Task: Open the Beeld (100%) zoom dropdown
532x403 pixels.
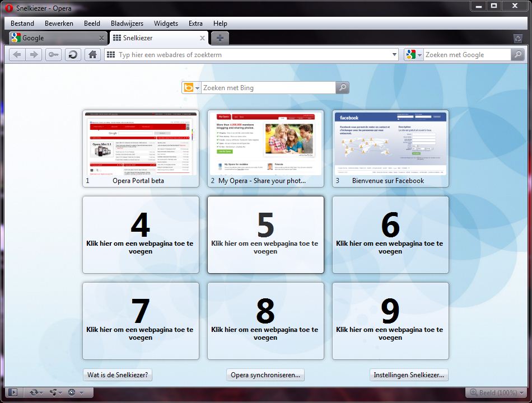Action: click(497, 392)
